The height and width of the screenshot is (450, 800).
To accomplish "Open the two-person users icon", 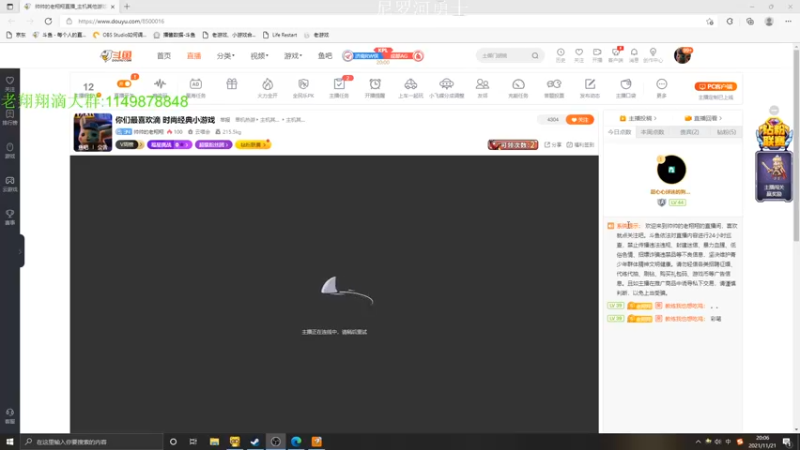I will click(482, 84).
